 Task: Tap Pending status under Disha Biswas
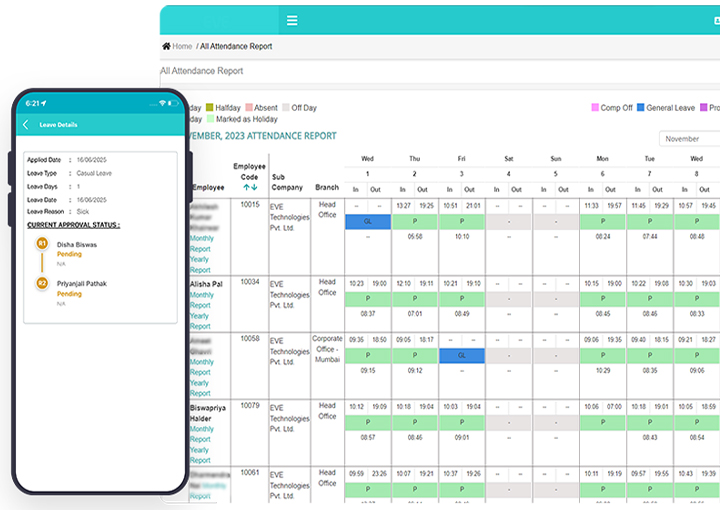coord(69,254)
